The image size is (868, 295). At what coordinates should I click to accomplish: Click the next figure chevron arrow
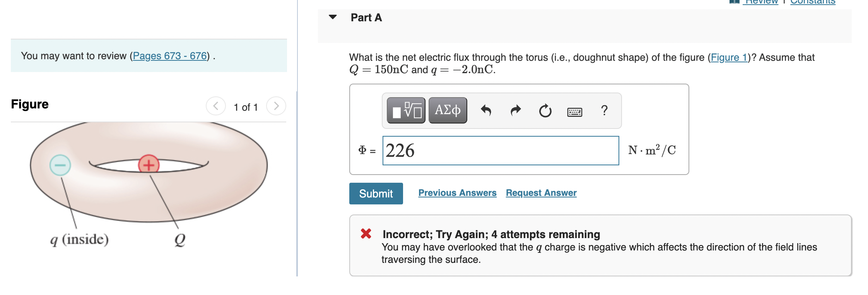276,106
